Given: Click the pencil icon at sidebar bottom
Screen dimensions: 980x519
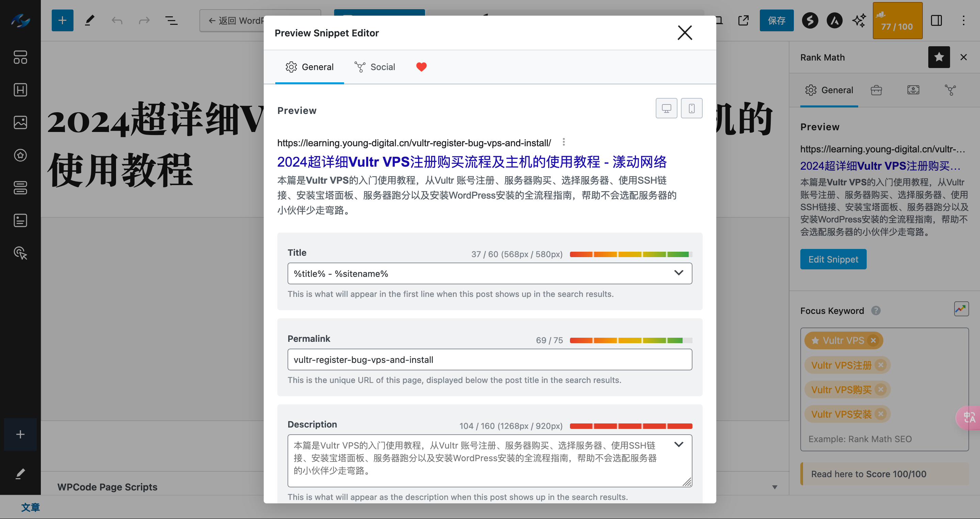Looking at the screenshot, I should tap(20, 473).
